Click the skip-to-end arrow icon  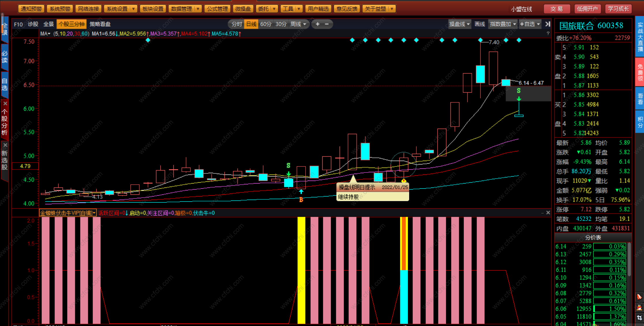click(x=548, y=24)
